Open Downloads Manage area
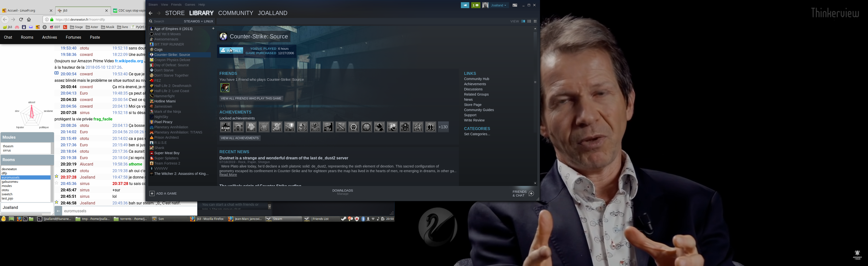The image size is (868, 266). point(342,192)
